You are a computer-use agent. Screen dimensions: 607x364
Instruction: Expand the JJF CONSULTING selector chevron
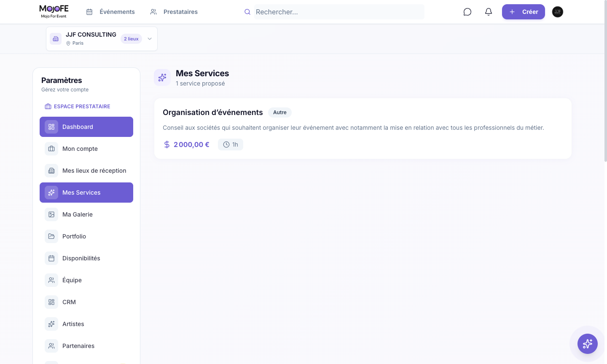pos(150,39)
